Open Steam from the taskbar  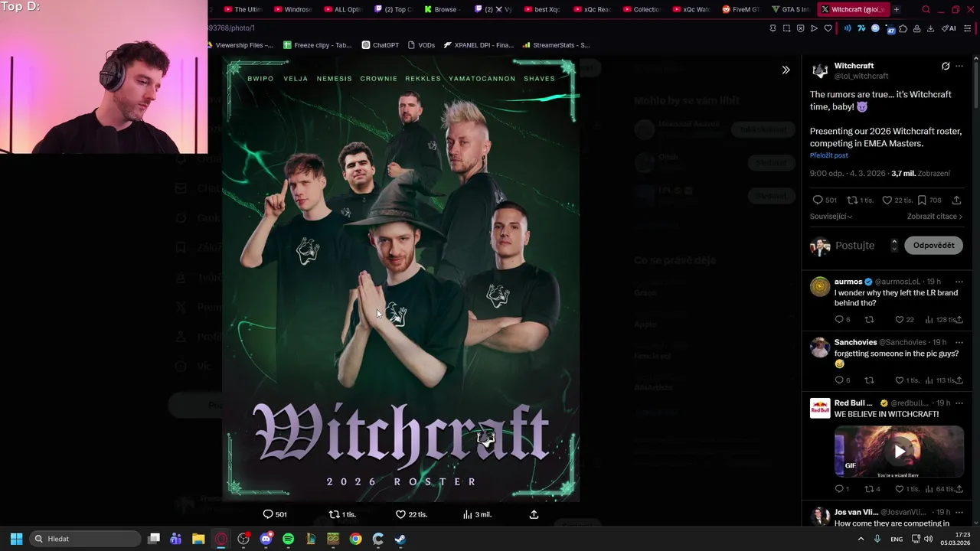point(400,539)
